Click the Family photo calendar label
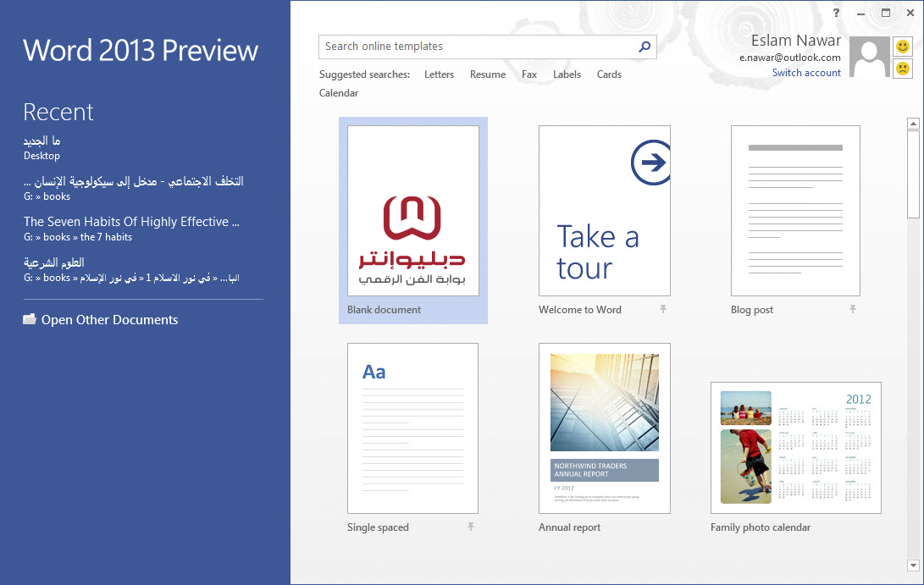This screenshot has height=585, width=924. pyautogui.click(x=761, y=527)
